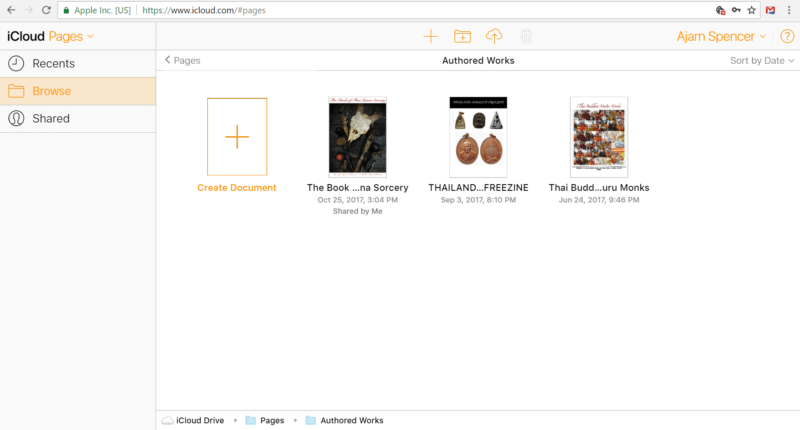Reload the page with refresh icon
Screen dimensions: 800x430
tap(46, 10)
